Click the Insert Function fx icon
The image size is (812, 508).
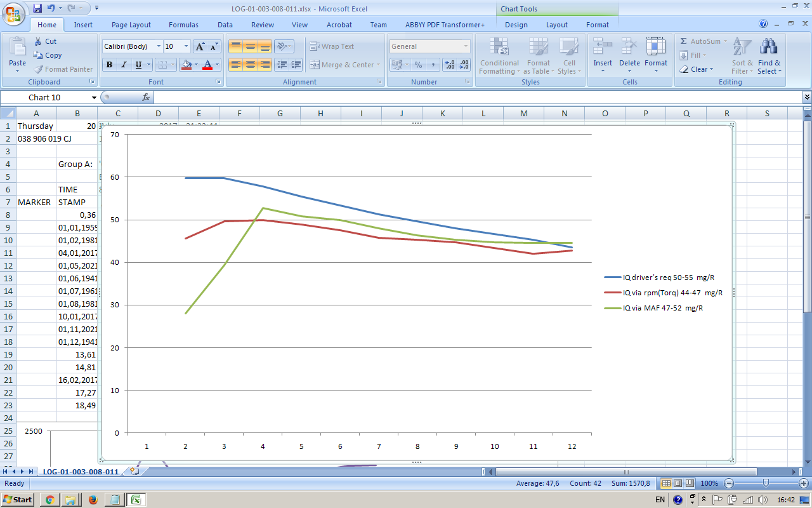(x=145, y=97)
